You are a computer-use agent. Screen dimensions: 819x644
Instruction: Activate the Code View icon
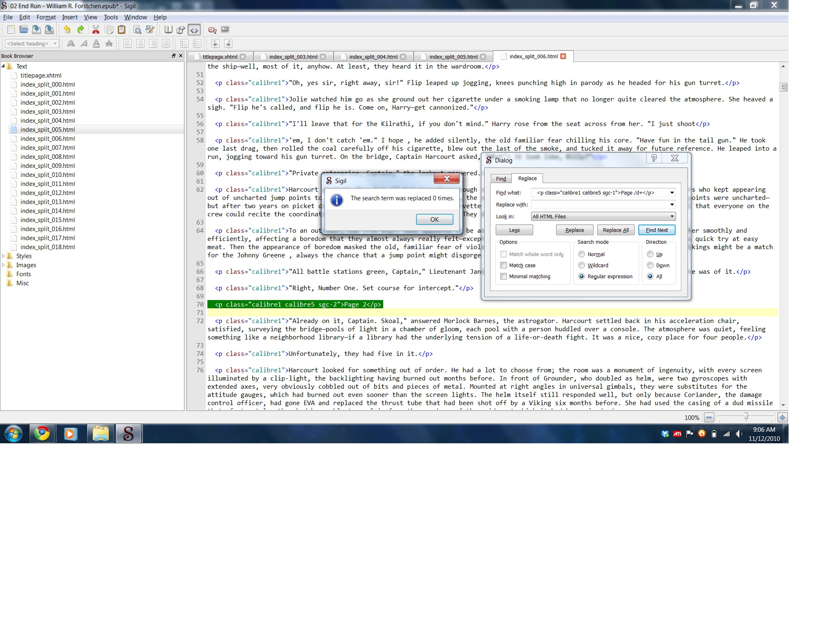coord(194,30)
